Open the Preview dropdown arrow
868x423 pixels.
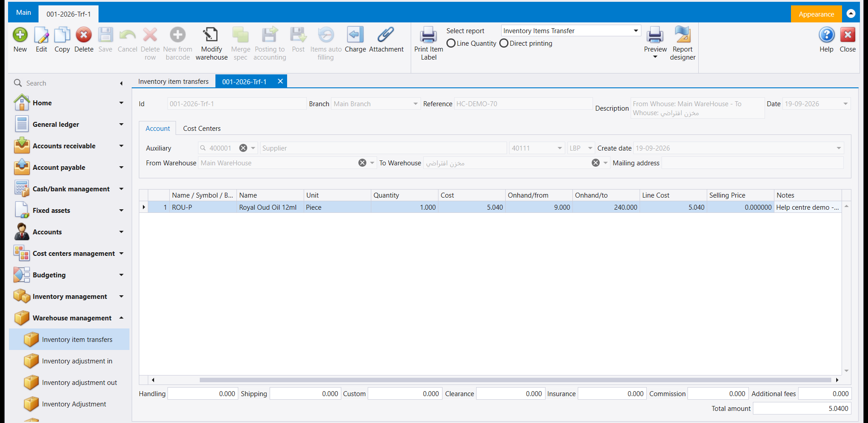click(x=655, y=57)
